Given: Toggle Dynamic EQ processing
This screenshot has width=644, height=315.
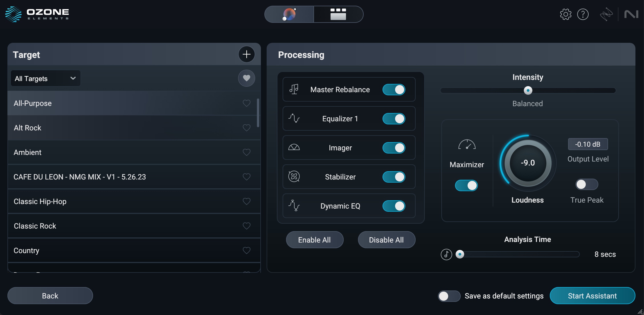Looking at the screenshot, I should (x=394, y=206).
